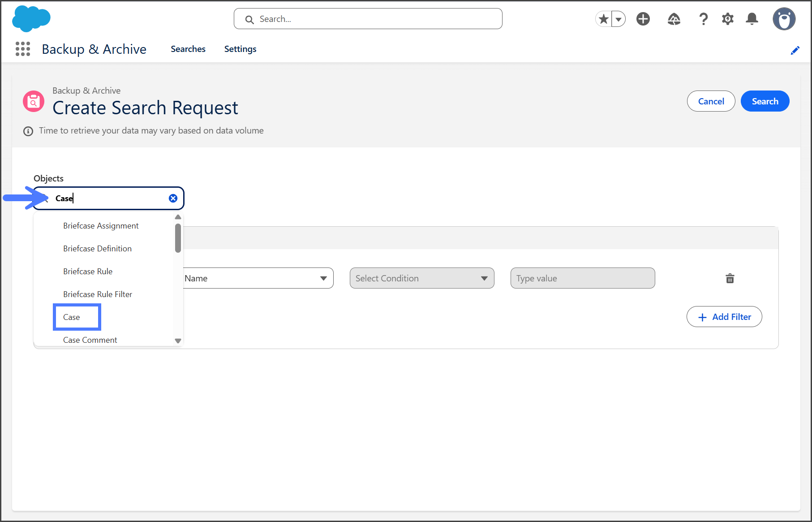The height and width of the screenshot is (522, 812).
Task: Clear the Objects search text
Action: click(173, 198)
